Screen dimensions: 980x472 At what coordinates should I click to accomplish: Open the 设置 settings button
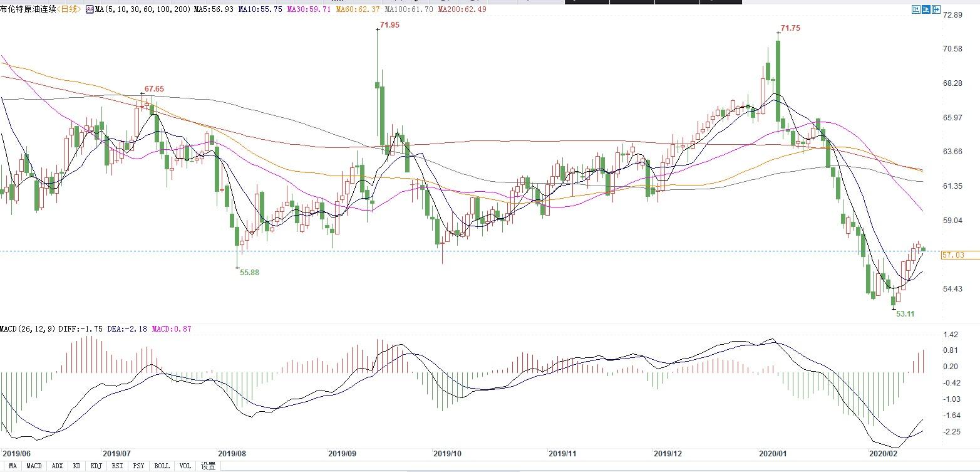pos(208,466)
